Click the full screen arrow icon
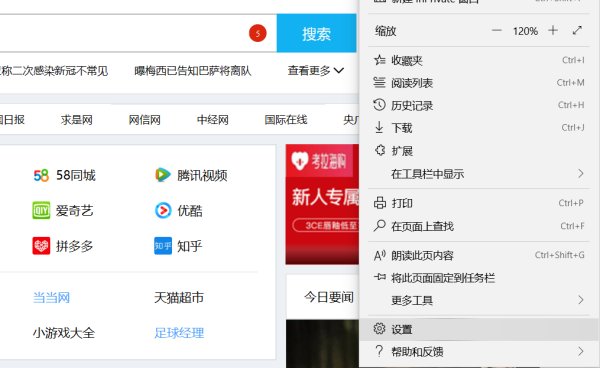 [x=577, y=30]
